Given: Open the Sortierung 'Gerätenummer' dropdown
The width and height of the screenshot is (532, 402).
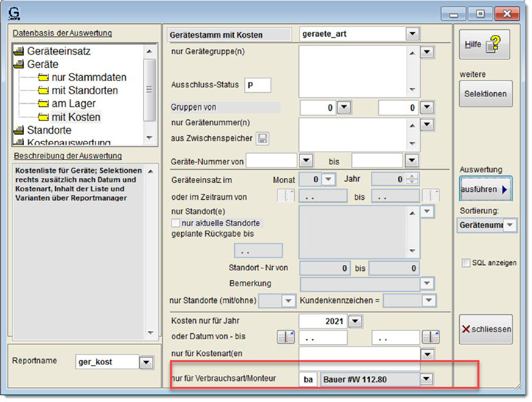Looking at the screenshot, I should click(510, 225).
